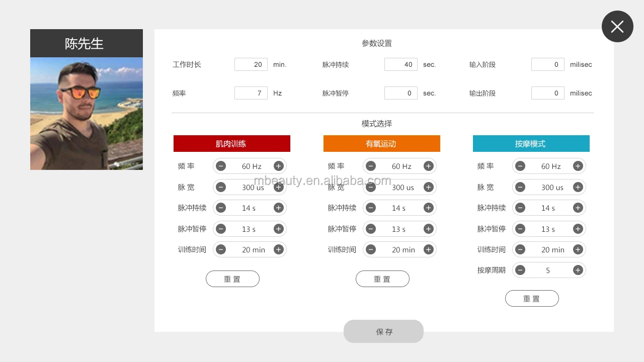The height and width of the screenshot is (362, 644).
Task: Decrease 脉宽 in 有氧运动 column
Action: pos(371,187)
